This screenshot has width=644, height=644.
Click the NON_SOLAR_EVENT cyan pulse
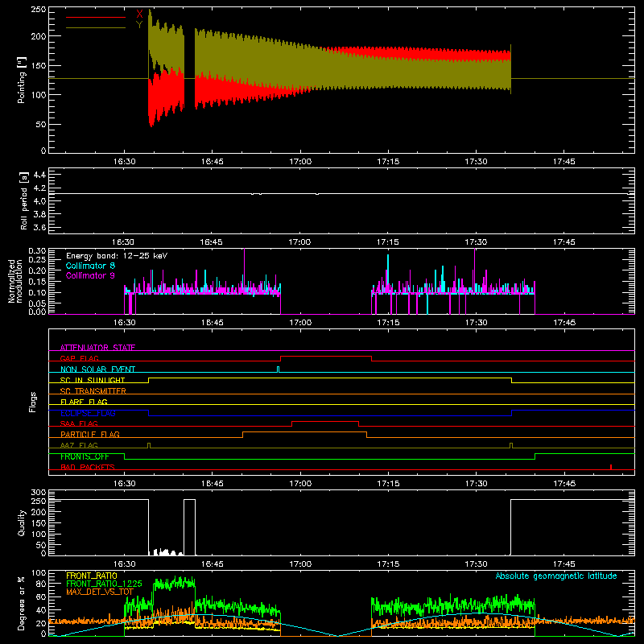pos(278,369)
